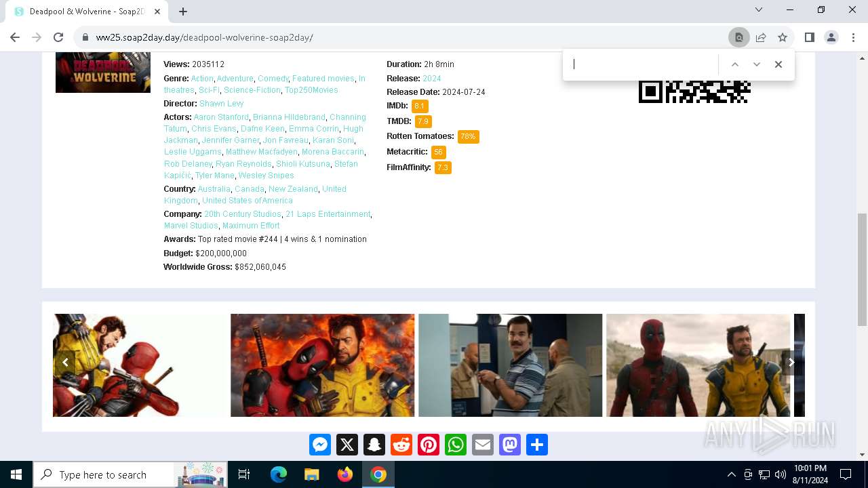The image size is (868, 488).
Task: Open the Sci-Fi genre link
Action: tap(209, 90)
